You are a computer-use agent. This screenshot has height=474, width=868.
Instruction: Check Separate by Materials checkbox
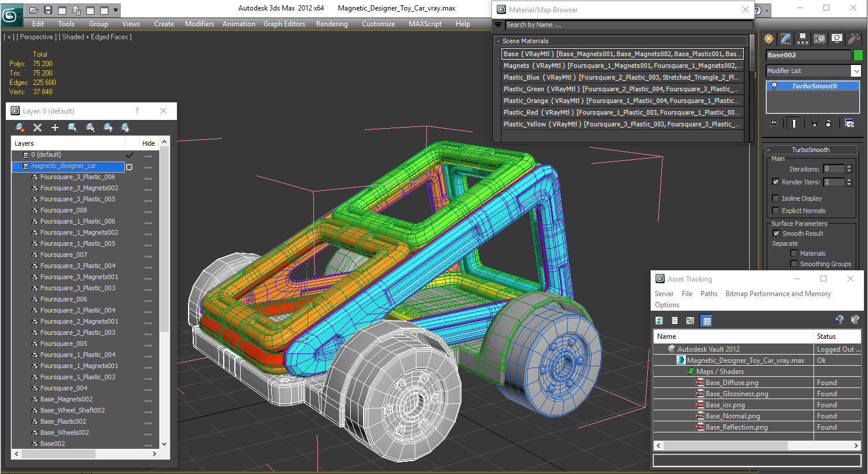(794, 253)
